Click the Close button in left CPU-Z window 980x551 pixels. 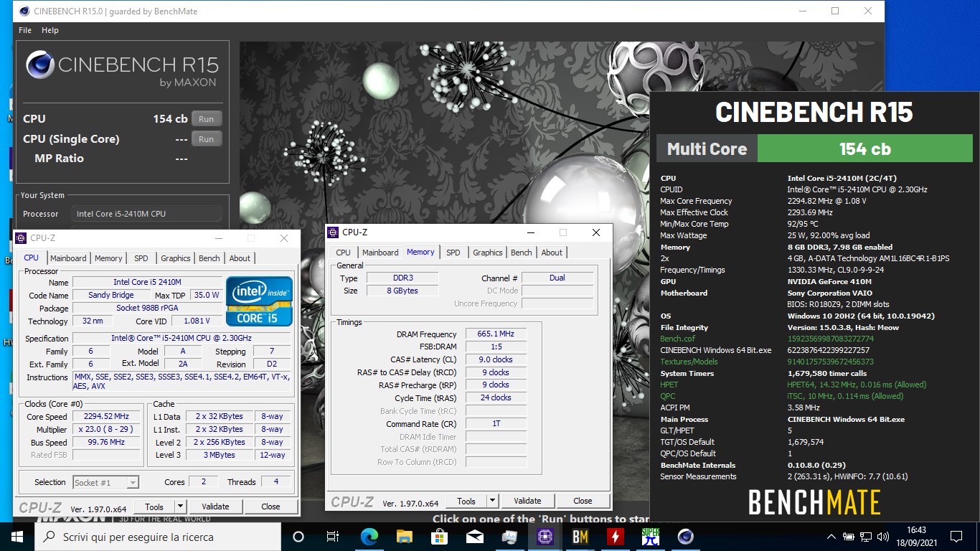[270, 507]
